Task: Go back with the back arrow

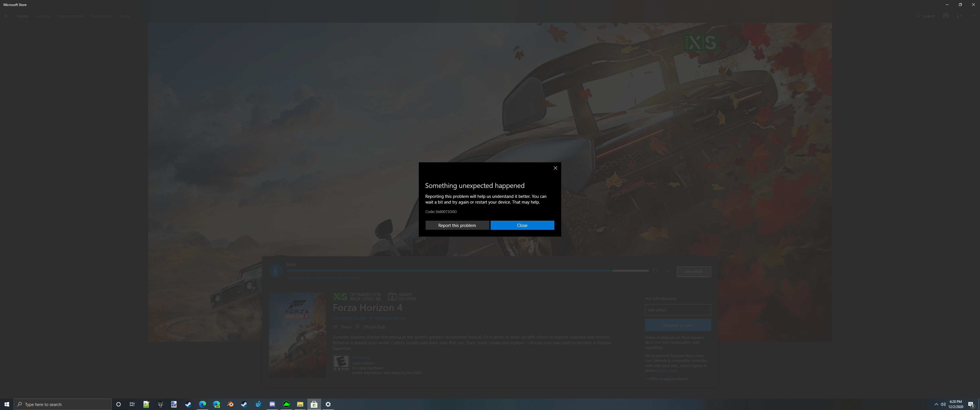Action: click(x=7, y=16)
